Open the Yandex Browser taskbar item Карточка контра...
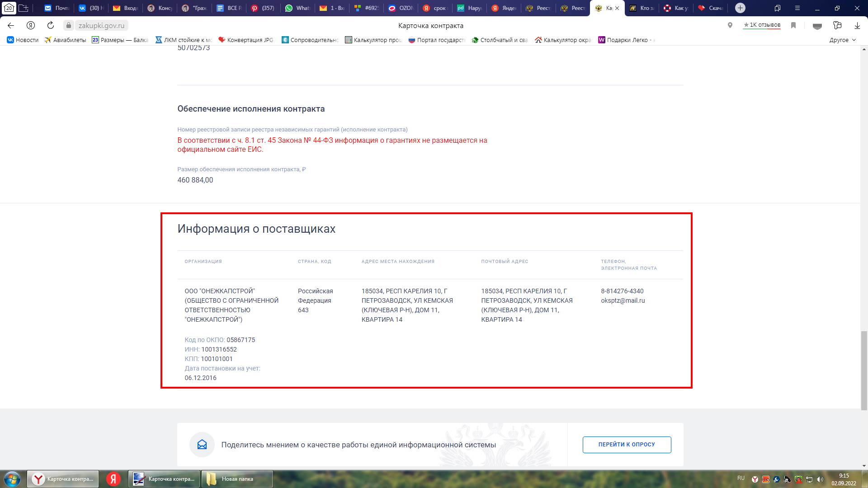The height and width of the screenshot is (488, 868). [x=63, y=479]
